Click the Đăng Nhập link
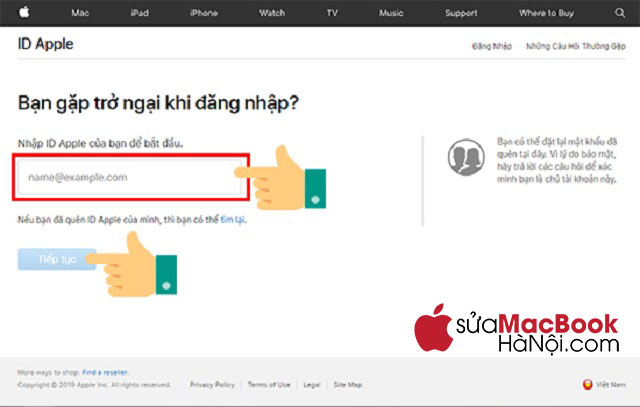 (492, 46)
